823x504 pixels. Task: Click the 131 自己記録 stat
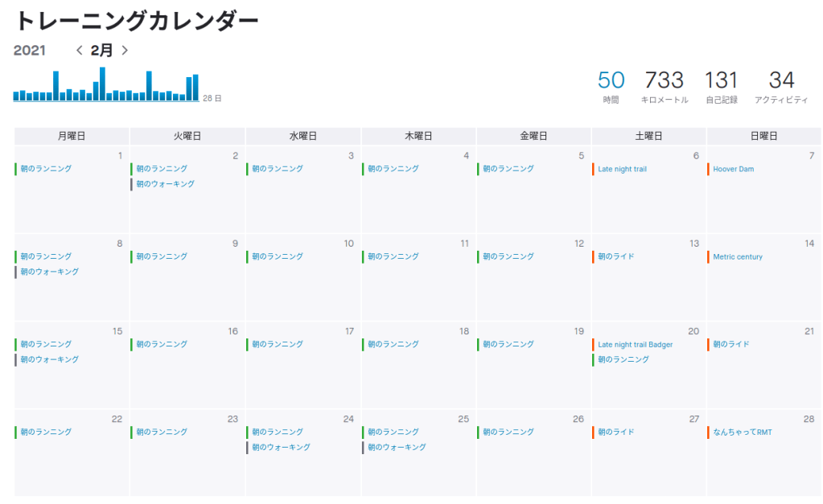click(721, 88)
